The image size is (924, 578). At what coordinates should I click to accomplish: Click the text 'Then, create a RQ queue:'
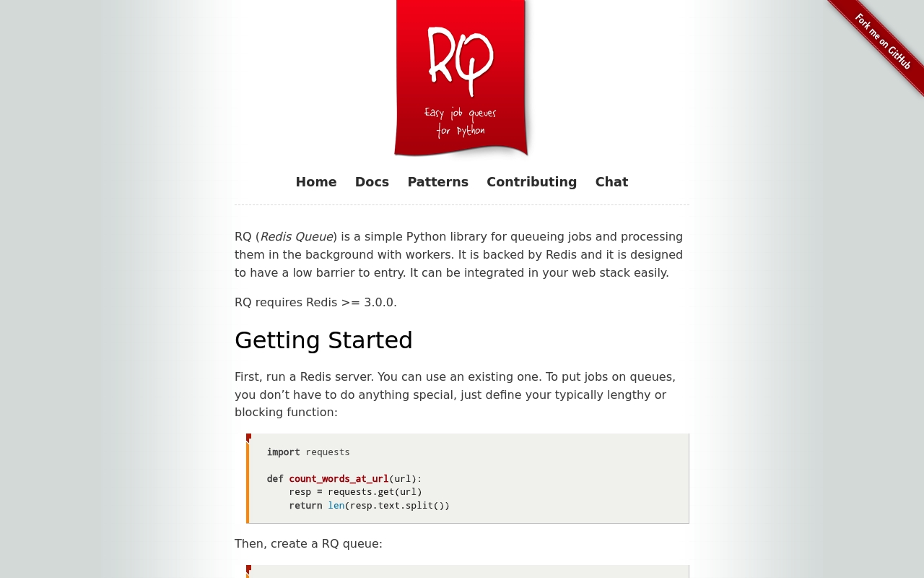308,544
